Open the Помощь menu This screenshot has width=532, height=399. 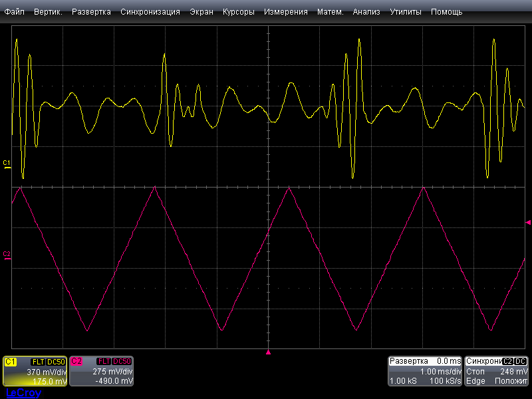(446, 12)
